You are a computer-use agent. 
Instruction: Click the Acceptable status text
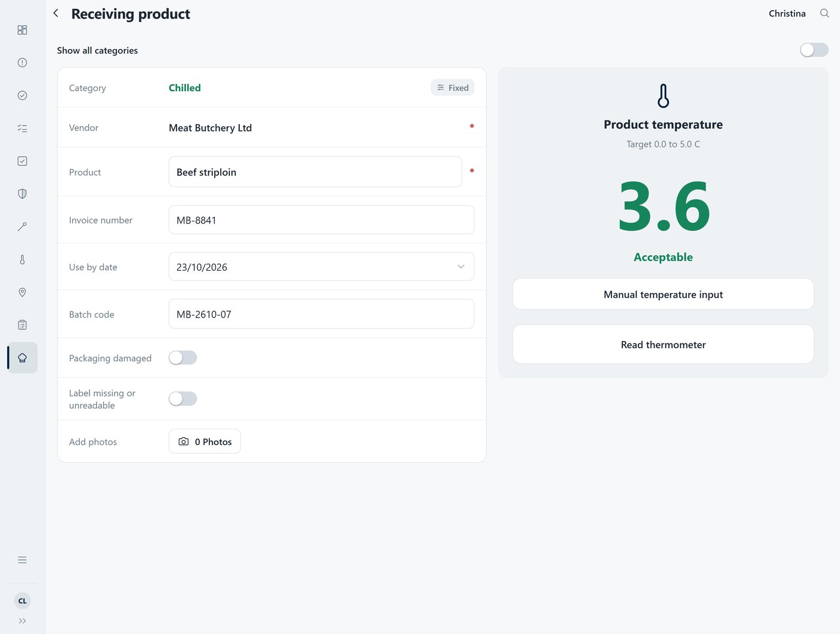(663, 257)
